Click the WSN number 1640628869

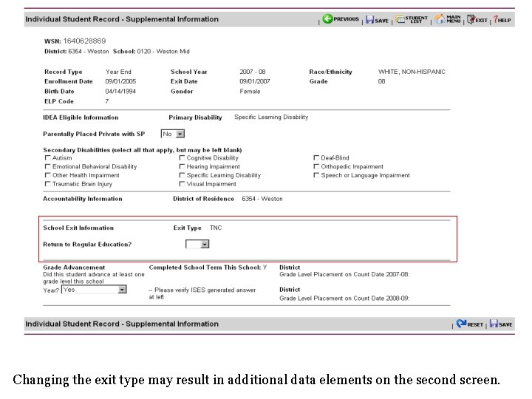[84, 41]
